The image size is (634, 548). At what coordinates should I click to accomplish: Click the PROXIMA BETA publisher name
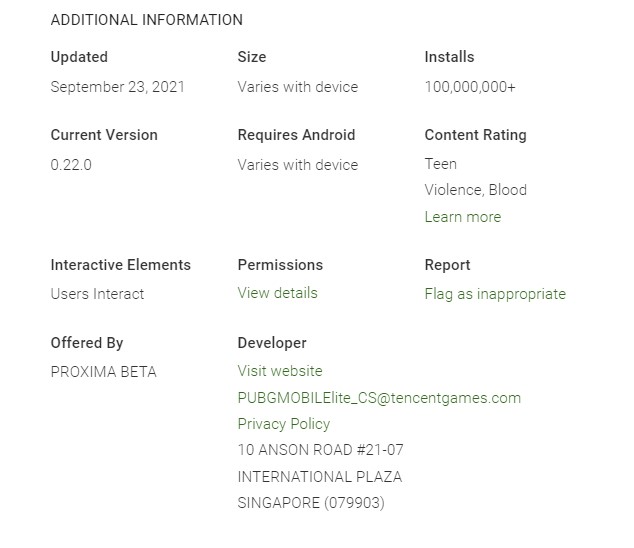pos(103,372)
